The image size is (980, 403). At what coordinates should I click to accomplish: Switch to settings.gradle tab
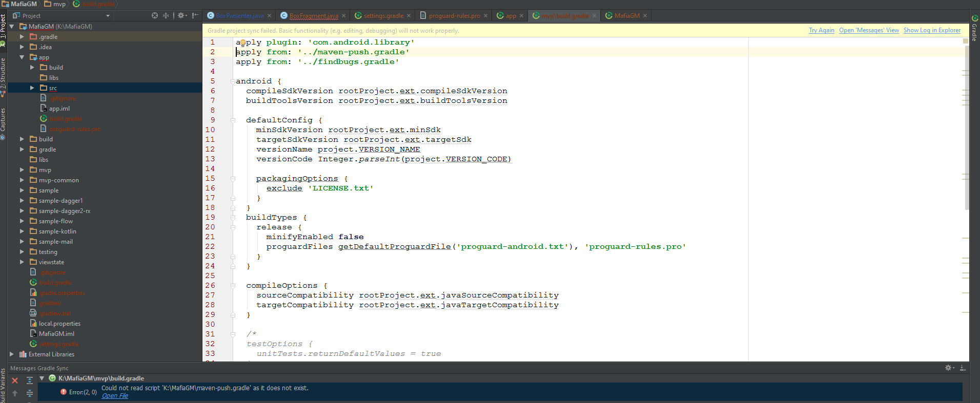pos(383,16)
